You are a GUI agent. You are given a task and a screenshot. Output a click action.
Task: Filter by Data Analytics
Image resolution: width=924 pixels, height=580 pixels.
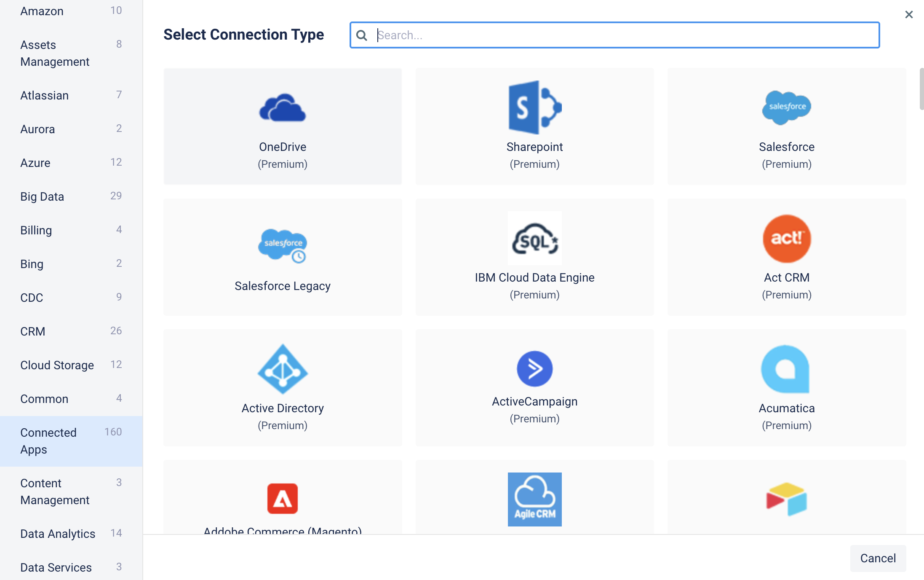pyautogui.click(x=71, y=534)
